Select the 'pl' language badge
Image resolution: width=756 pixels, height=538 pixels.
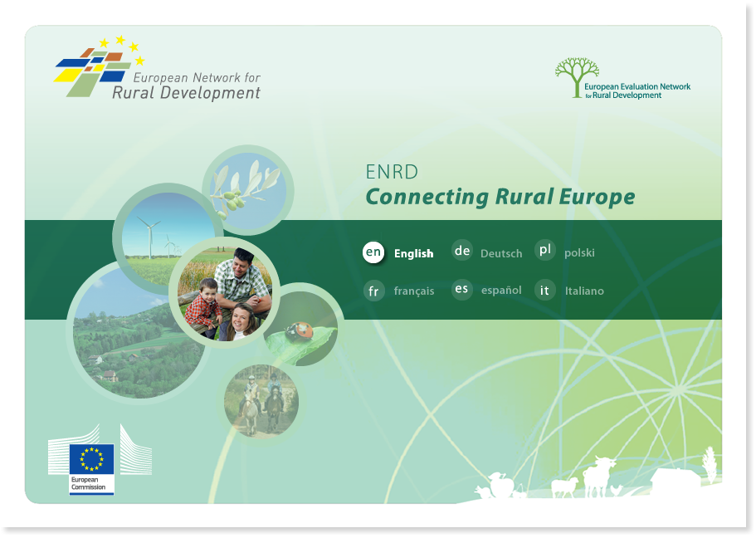pyautogui.click(x=545, y=250)
